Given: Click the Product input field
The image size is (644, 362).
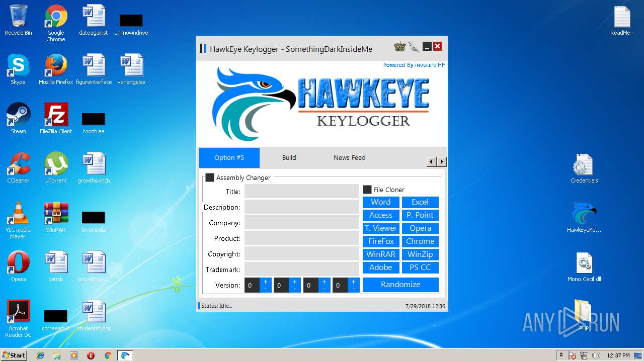Looking at the screenshot, I should 302,238.
